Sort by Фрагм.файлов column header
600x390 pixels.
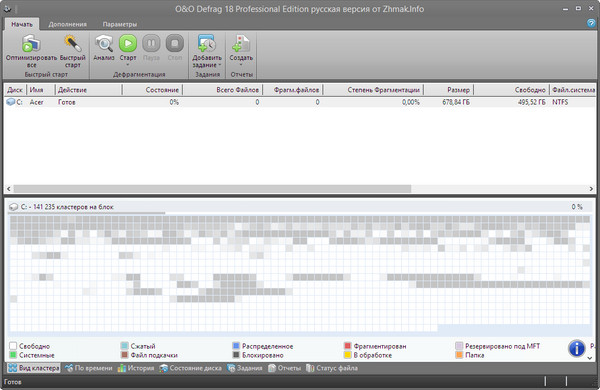click(293, 90)
